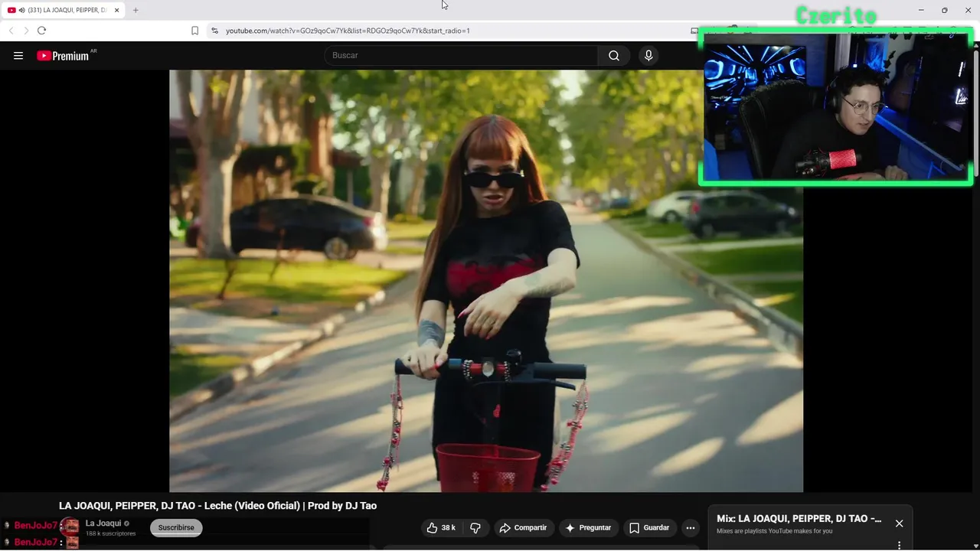Go back in browser history
This screenshot has width=980, height=551.
tap(11, 31)
